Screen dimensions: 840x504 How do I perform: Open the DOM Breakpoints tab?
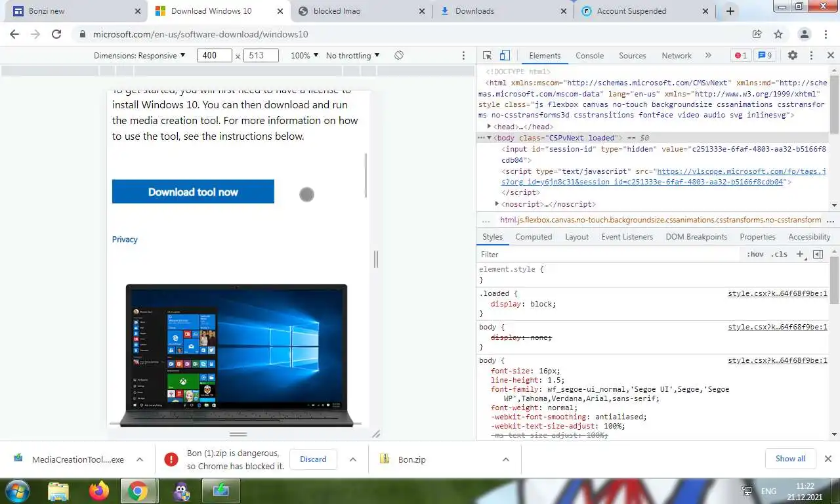coord(696,237)
